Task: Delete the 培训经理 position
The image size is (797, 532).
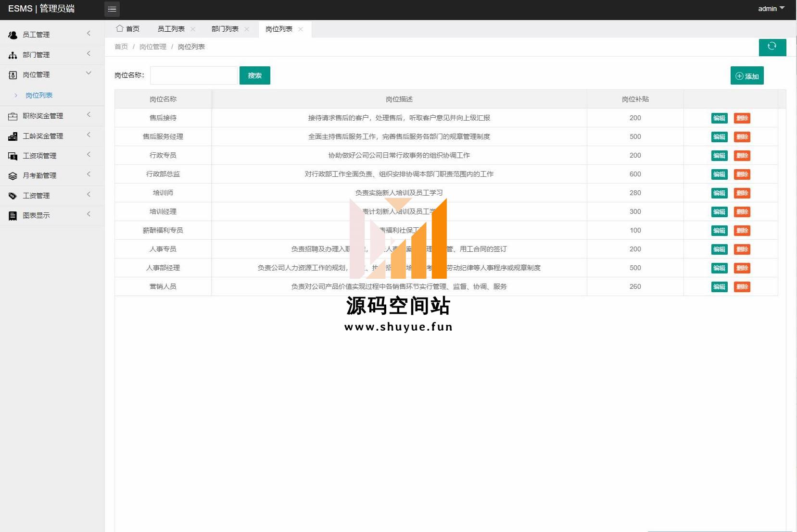Action: pos(742,212)
